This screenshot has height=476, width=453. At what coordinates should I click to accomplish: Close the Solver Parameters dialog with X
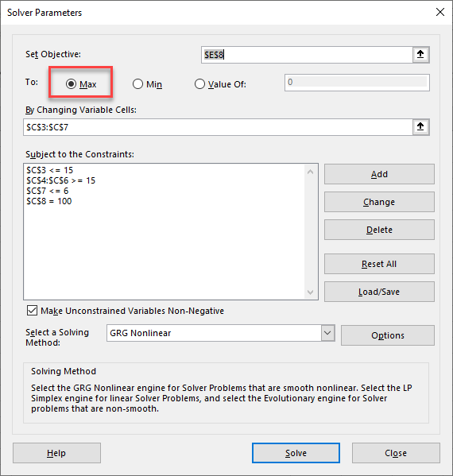pos(440,12)
